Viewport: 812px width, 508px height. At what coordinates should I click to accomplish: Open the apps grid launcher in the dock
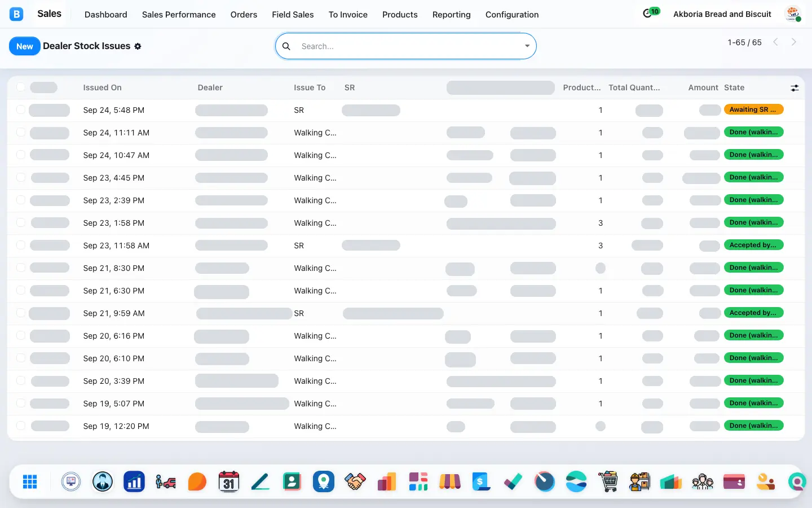click(30, 481)
